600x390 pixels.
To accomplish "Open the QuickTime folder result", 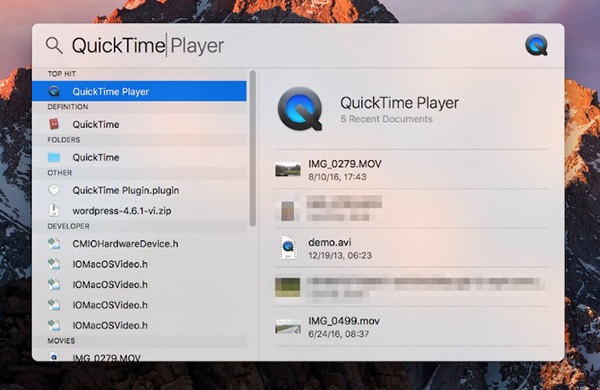I will click(x=139, y=157).
